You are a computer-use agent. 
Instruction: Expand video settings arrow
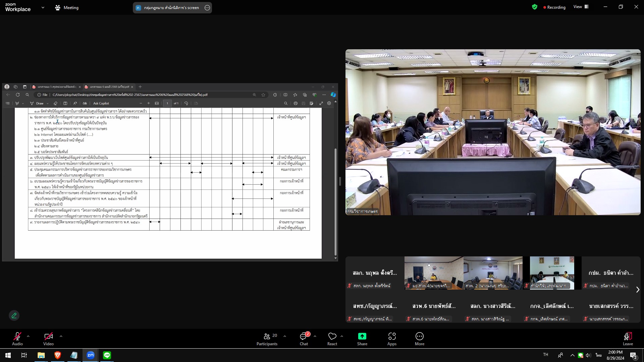[61, 336]
